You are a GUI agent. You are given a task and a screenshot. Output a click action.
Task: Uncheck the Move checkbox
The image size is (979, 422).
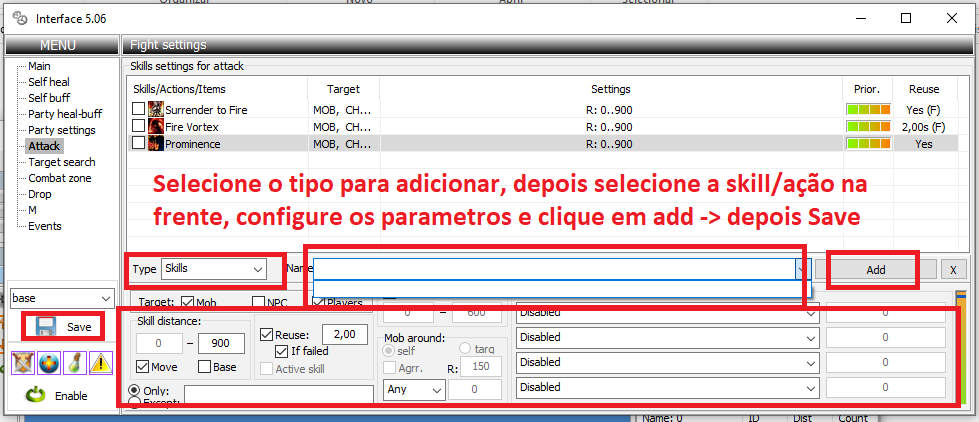[x=143, y=367]
